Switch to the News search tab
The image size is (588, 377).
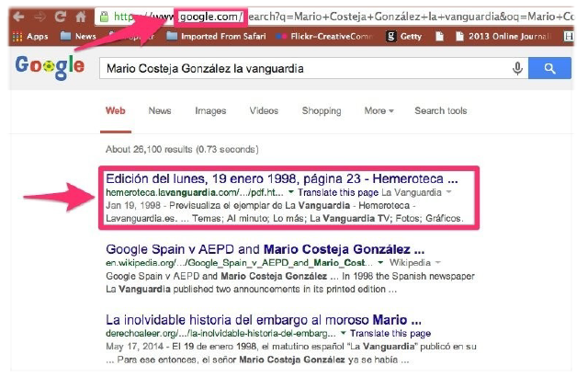coord(160,110)
